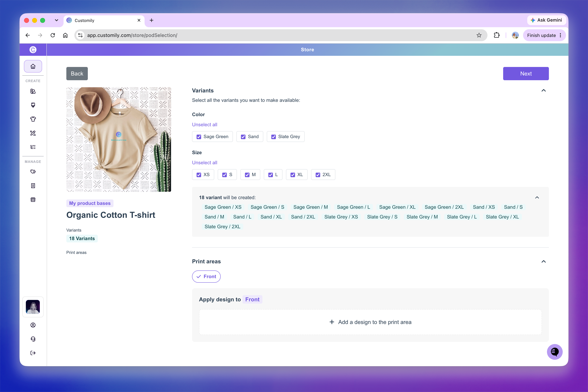Viewport: 588px width, 392px height.
Task: Open the account profile circle icon
Action: pyautogui.click(x=33, y=325)
